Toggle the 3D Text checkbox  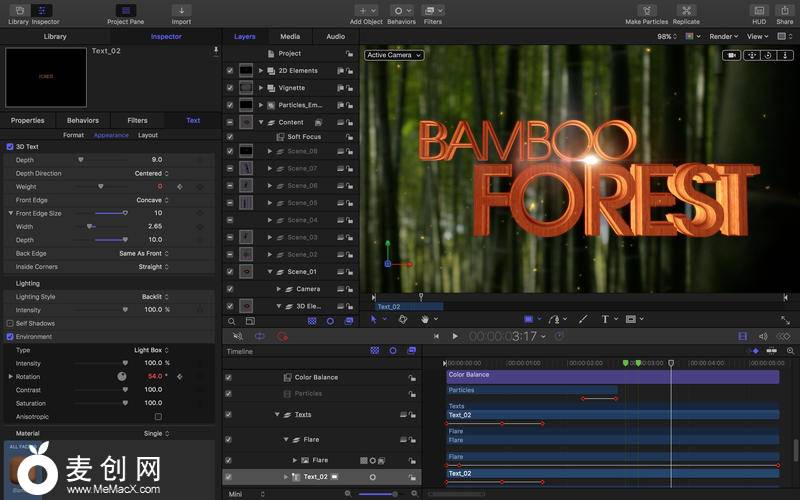coord(10,147)
